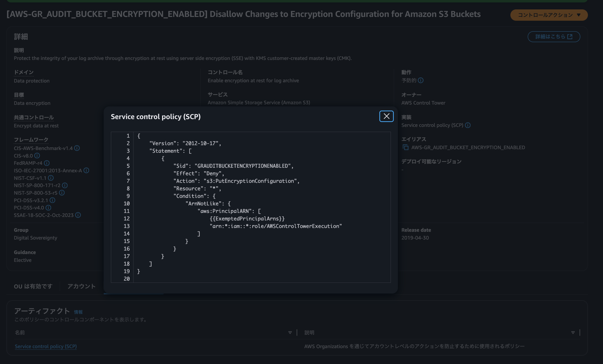Screen dimensions: 603x364
Task: Show info for ISO-IEC-27001:2013-Annex-A
Action: pyautogui.click(x=86, y=170)
